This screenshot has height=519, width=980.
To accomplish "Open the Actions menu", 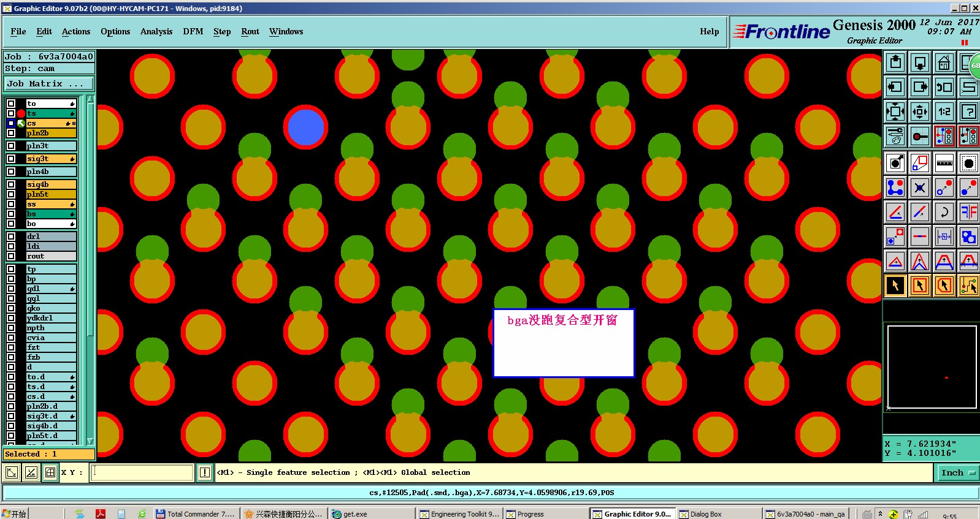I will (76, 31).
